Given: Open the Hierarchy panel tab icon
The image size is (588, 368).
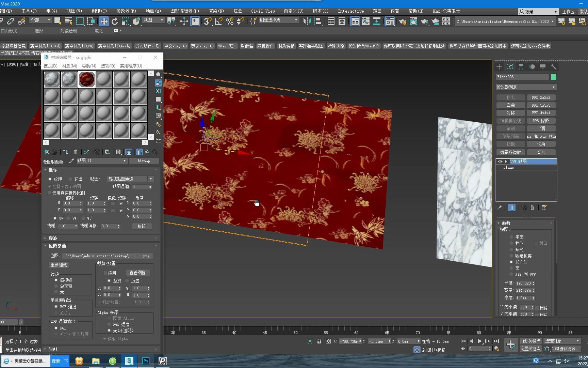Looking at the screenshot, I should point(521,67).
